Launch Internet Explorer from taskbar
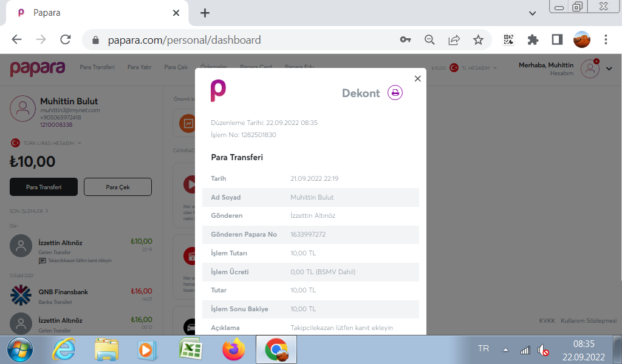Image resolution: width=622 pixels, height=364 pixels. coord(64,349)
